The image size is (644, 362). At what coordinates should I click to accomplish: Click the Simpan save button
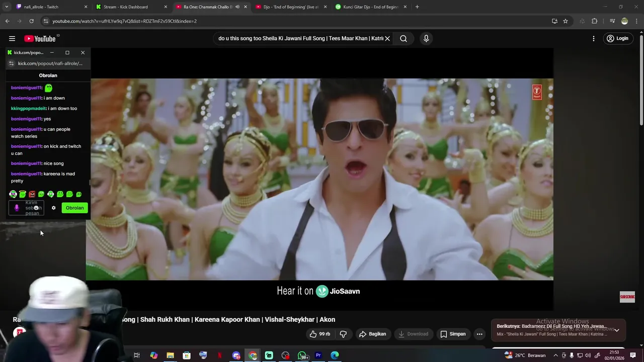453,334
